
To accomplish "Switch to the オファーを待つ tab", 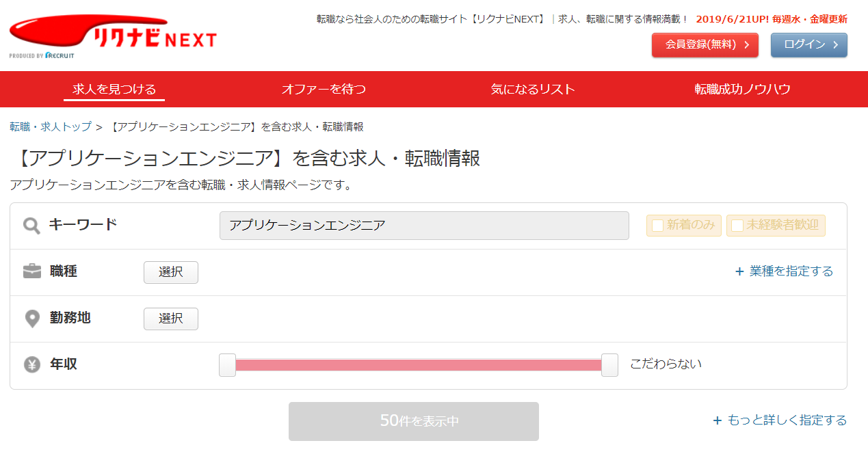I will 324,89.
